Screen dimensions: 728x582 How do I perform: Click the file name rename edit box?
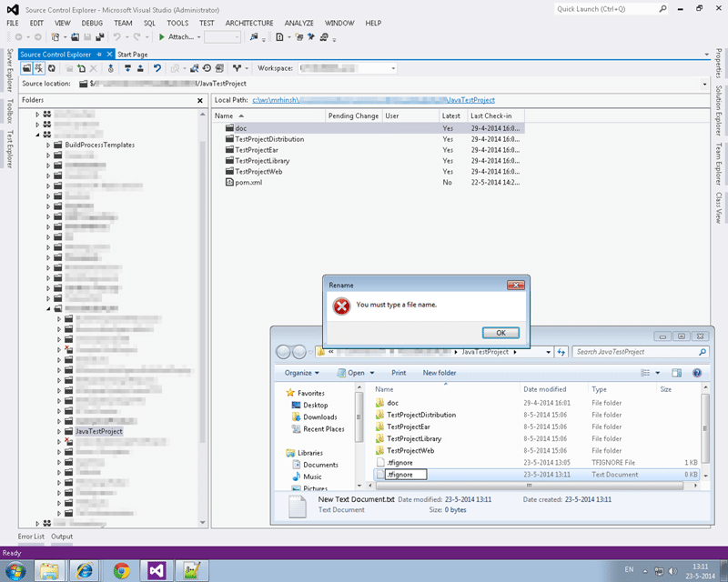pos(405,475)
